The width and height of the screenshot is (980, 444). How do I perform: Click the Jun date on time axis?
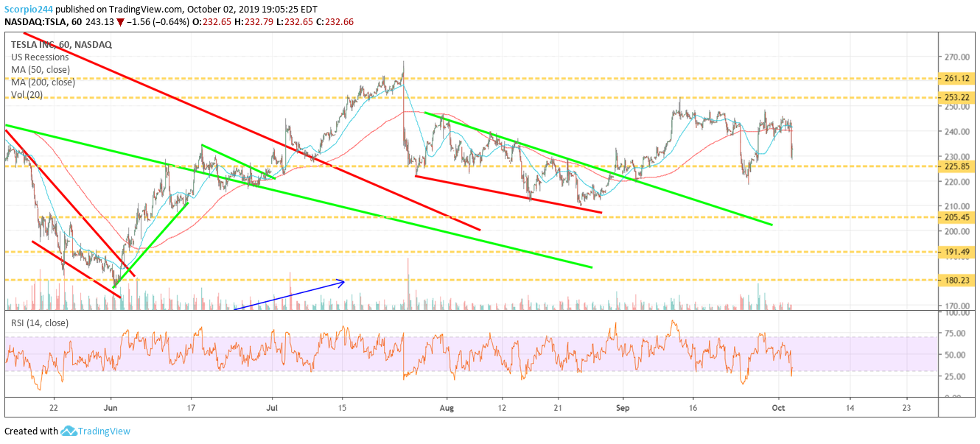[111, 406]
